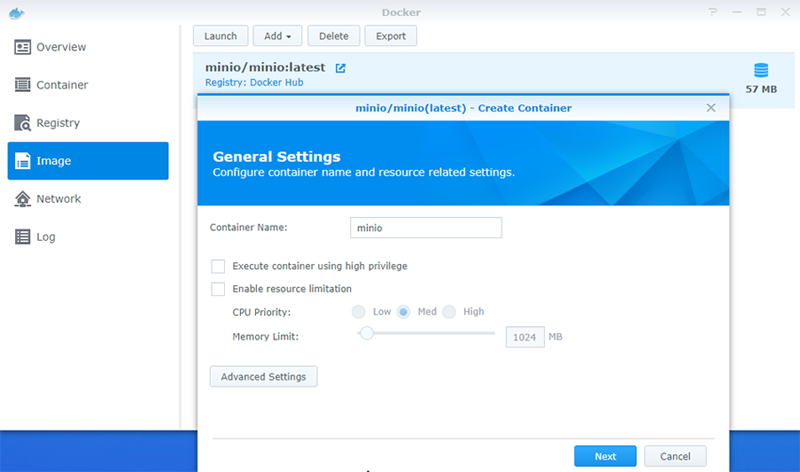Click the Log sidebar icon

(22, 237)
